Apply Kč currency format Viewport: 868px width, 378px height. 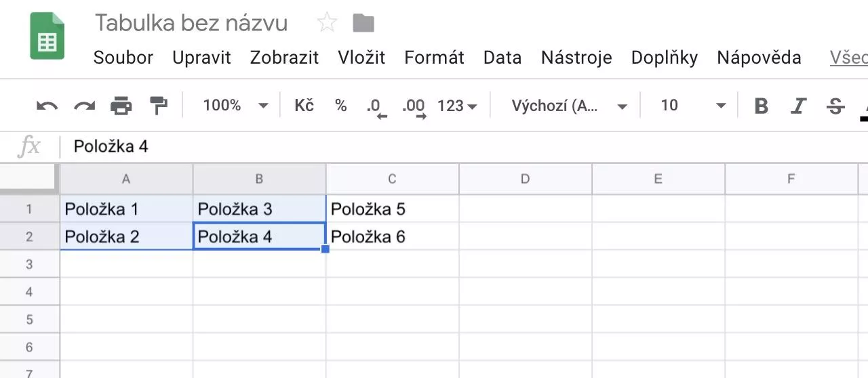pyautogui.click(x=304, y=106)
